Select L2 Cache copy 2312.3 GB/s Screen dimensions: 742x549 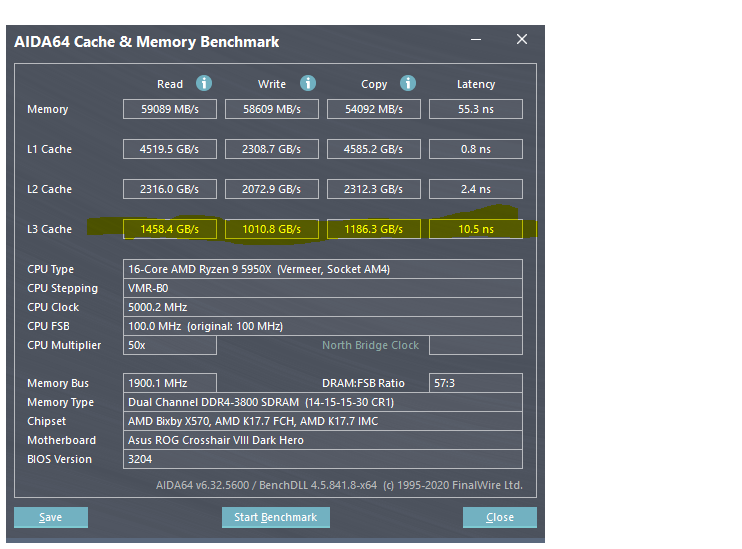374,189
